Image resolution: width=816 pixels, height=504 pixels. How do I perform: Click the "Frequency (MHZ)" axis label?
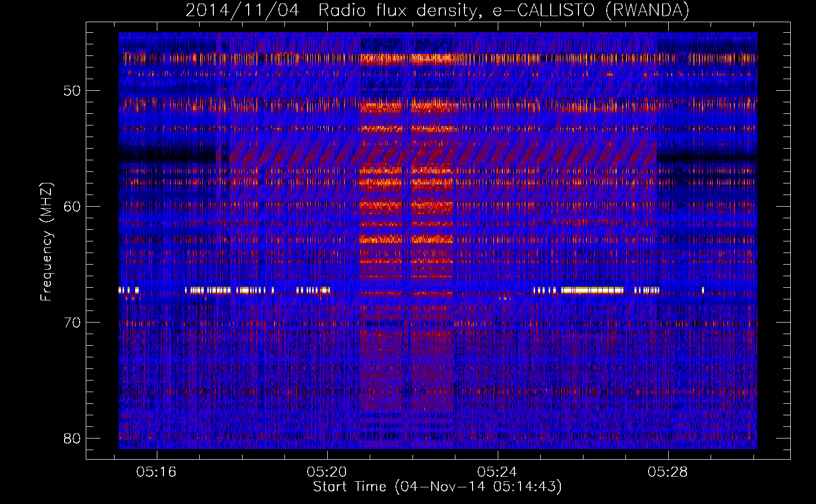tap(46, 242)
